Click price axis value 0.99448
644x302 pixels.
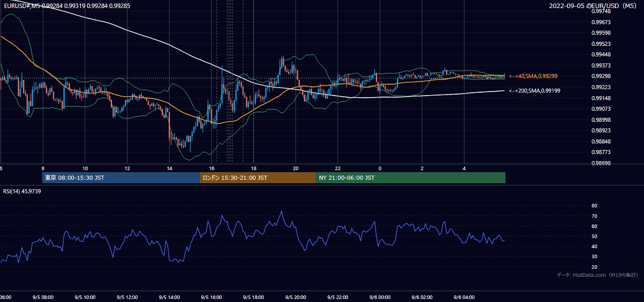pyautogui.click(x=601, y=55)
